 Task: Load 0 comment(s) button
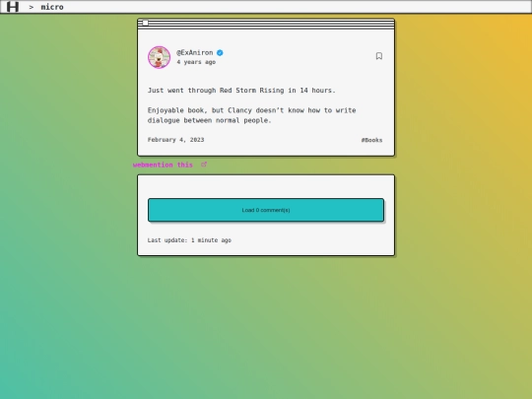266,210
